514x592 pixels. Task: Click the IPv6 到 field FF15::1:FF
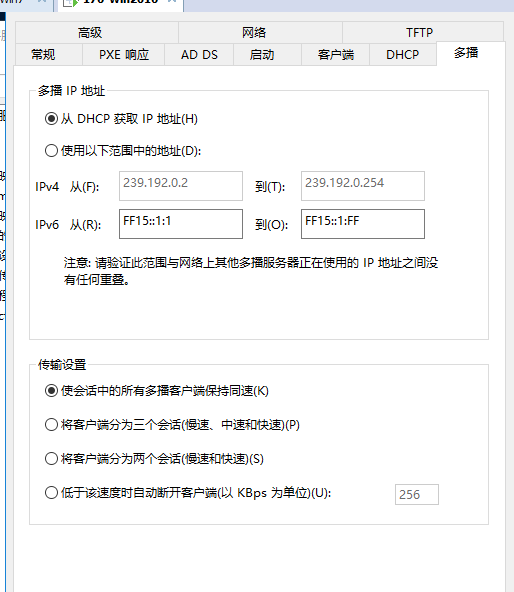point(363,224)
